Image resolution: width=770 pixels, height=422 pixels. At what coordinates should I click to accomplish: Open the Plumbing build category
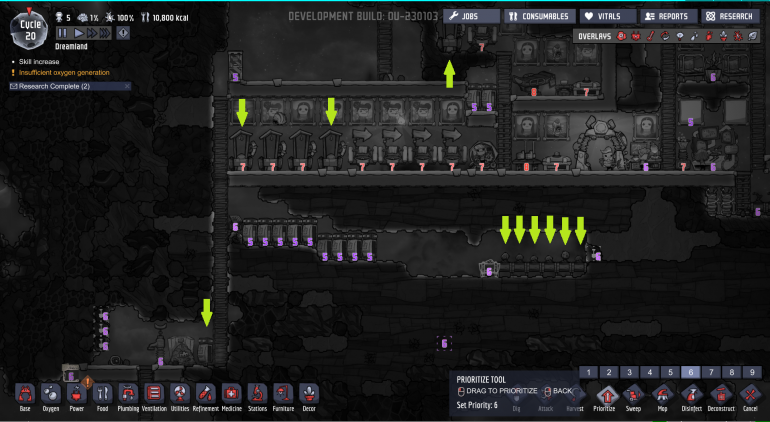tap(128, 394)
